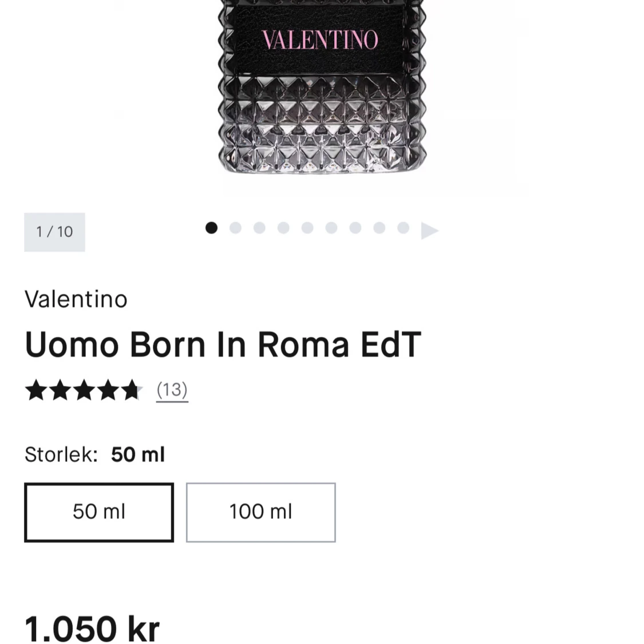Jump to second image via carousel dot
The width and height of the screenshot is (644, 644).
[x=235, y=228]
